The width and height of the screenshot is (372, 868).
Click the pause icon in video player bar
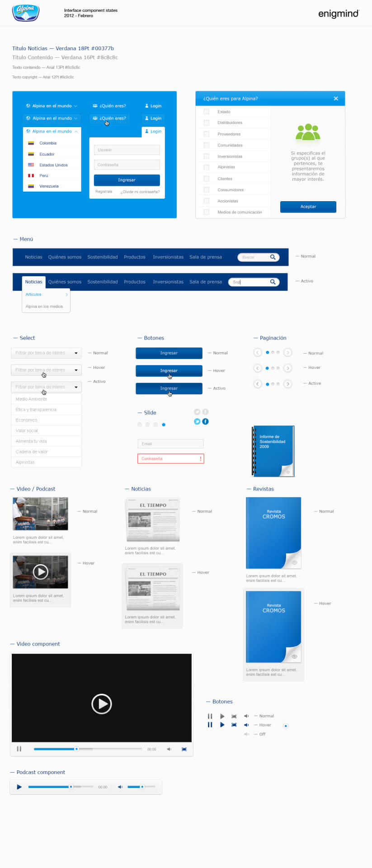coord(19,749)
